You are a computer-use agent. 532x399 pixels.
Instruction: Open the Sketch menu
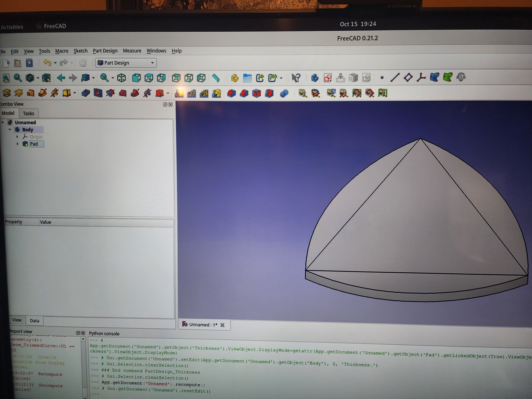80,51
